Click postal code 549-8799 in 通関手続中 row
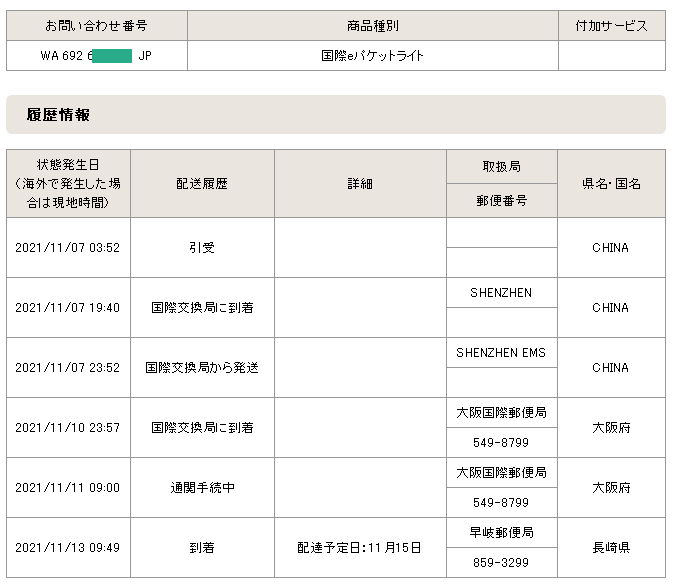 click(501, 503)
